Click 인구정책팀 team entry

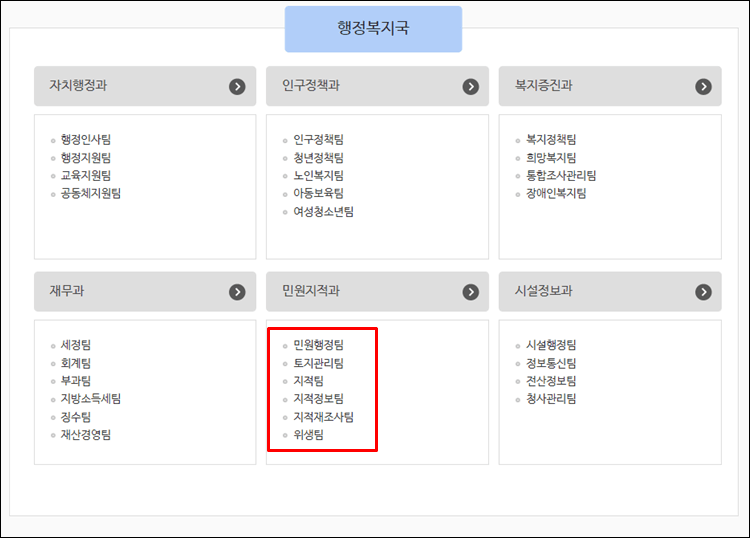319,140
